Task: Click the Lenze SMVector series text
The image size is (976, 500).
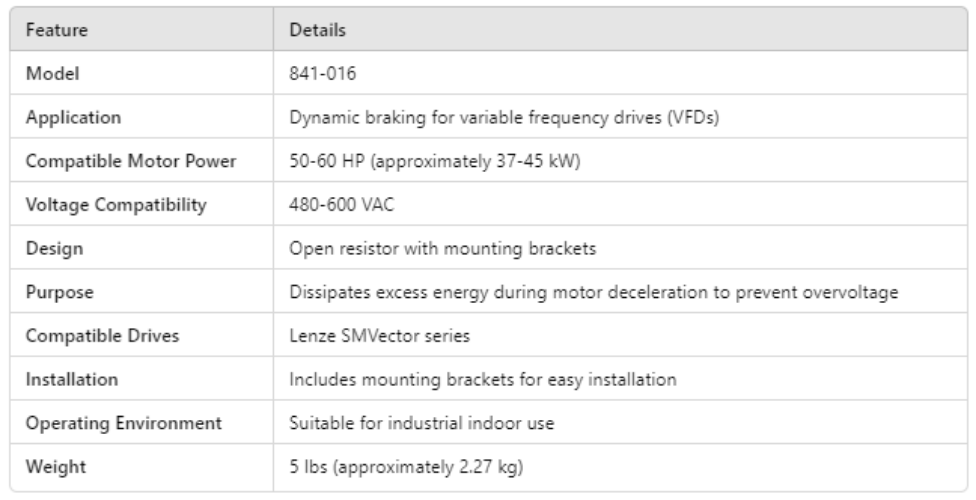Action: (x=361, y=336)
